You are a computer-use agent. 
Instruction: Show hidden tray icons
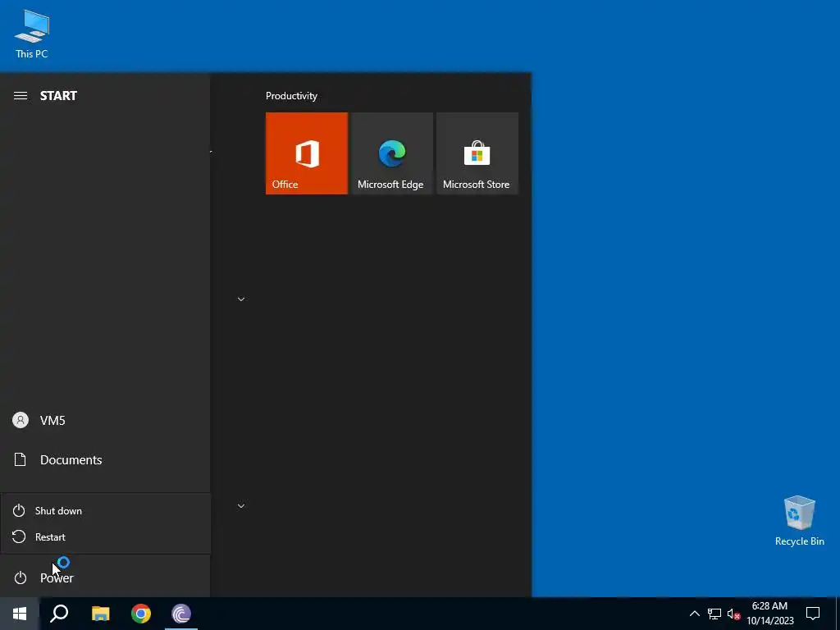(x=694, y=614)
